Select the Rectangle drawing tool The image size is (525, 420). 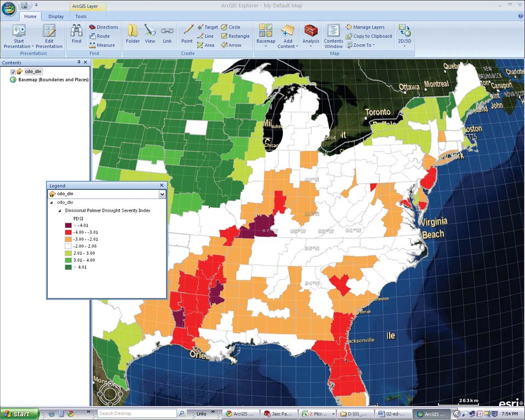tap(235, 36)
